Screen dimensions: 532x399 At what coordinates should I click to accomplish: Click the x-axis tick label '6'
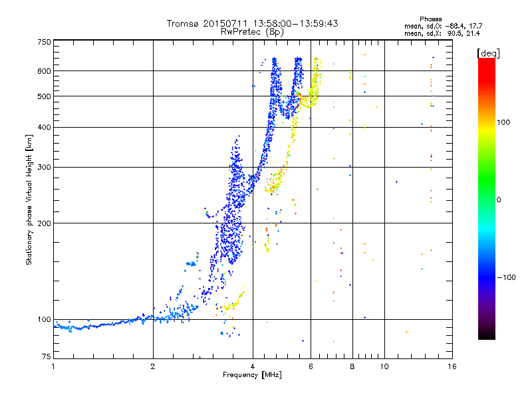[x=311, y=366]
